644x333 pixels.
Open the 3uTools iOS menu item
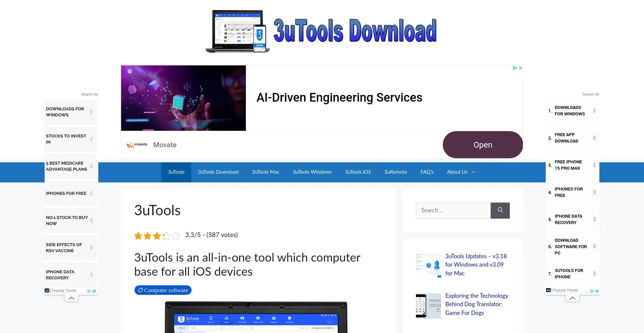click(358, 172)
